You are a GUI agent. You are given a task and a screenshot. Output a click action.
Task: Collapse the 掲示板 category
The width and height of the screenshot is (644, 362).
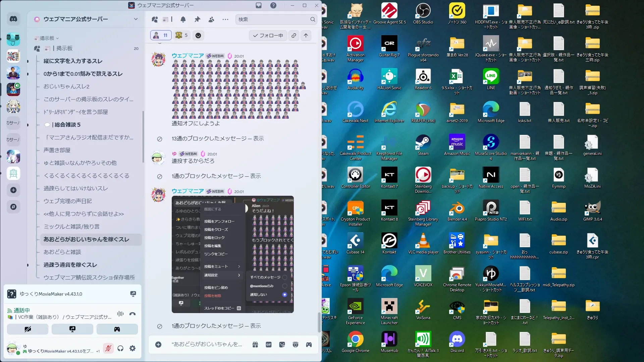47,38
